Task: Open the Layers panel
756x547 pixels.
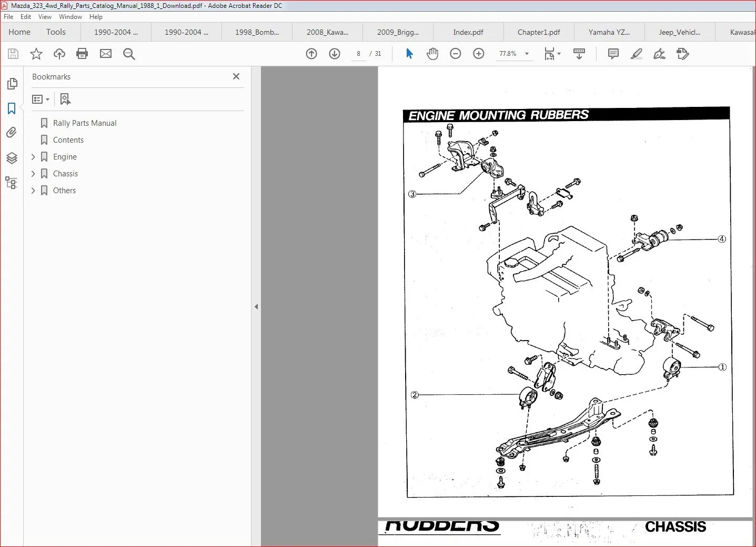Action: 12,158
